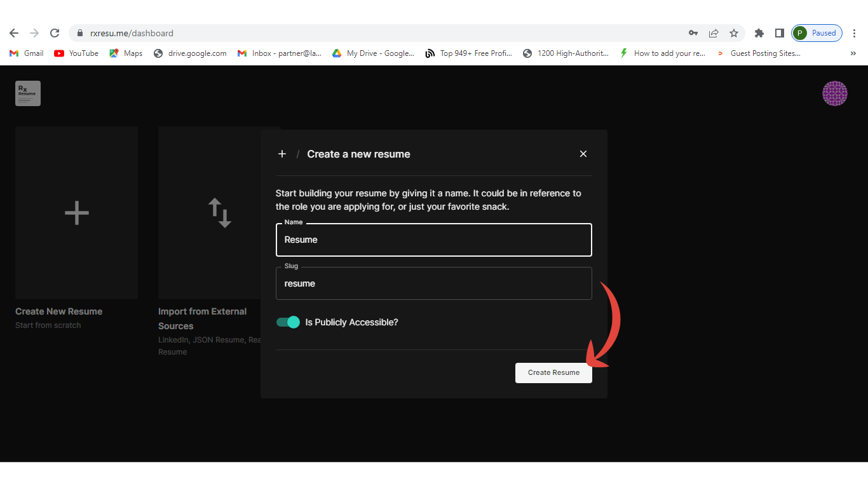
Task: Open the YouTube bookmark
Action: tap(76, 53)
